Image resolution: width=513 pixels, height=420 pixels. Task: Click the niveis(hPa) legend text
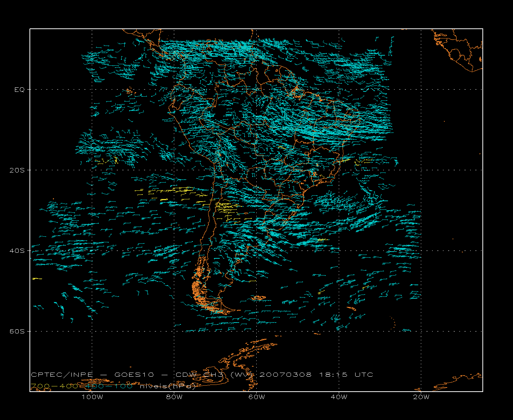168,386
